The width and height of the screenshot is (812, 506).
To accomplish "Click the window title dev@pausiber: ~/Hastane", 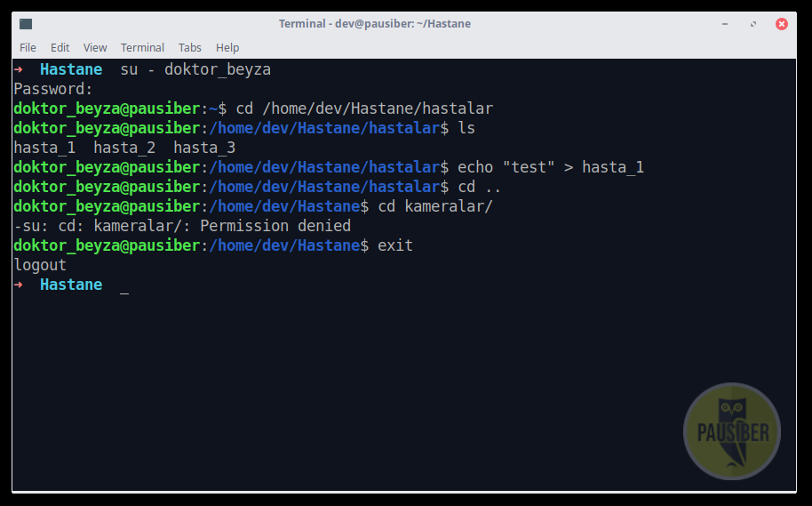I will [x=375, y=24].
